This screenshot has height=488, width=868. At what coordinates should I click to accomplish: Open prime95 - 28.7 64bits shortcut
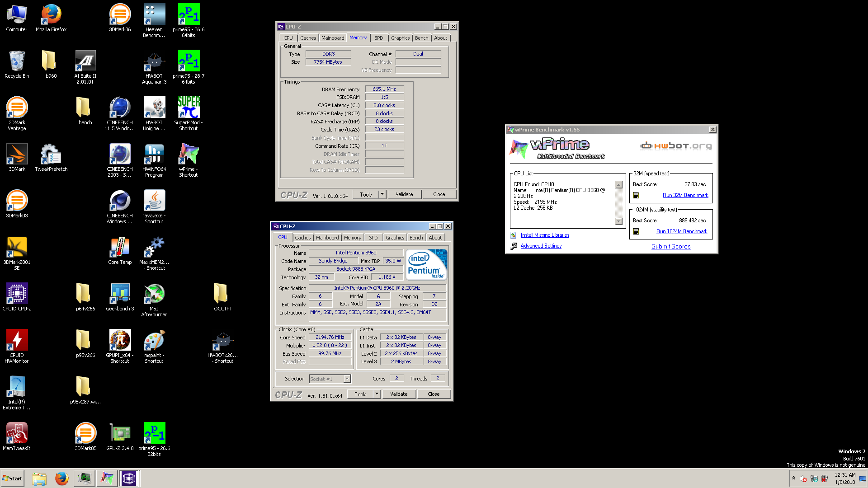click(x=189, y=67)
